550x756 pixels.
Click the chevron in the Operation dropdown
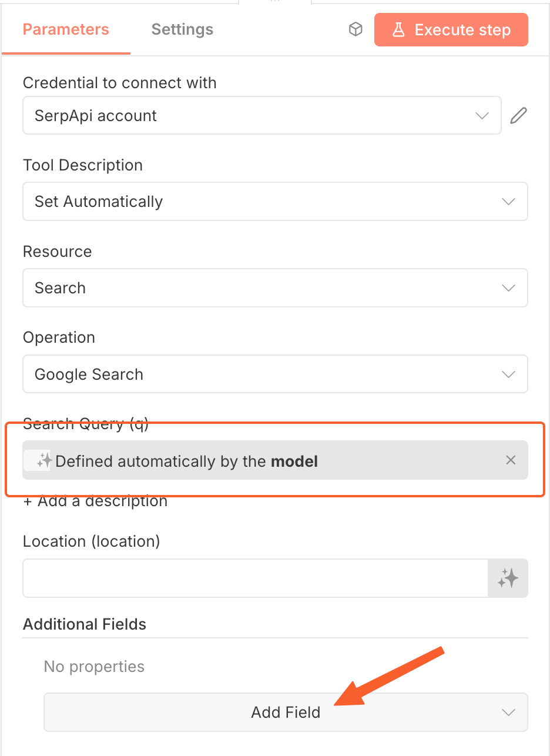coord(508,374)
